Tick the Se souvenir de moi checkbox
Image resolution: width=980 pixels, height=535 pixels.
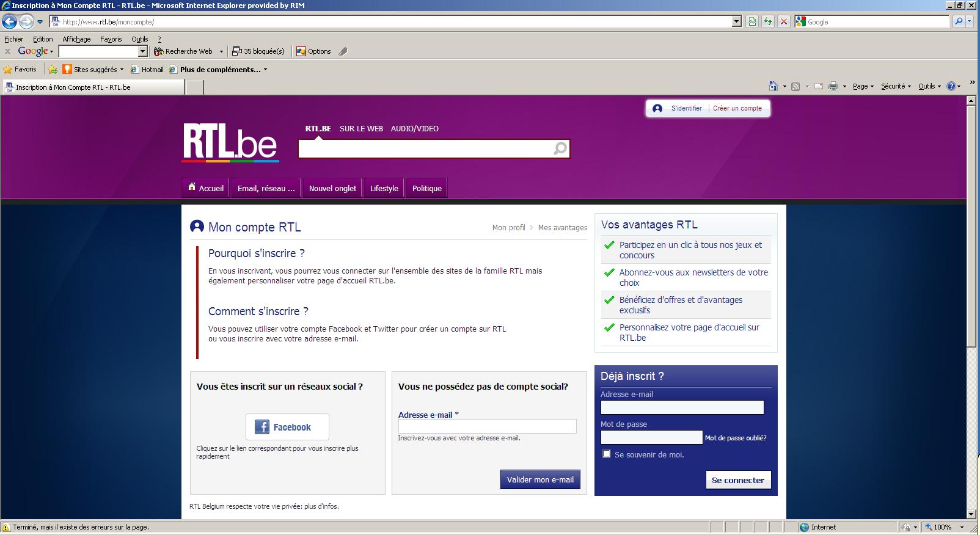(606, 454)
